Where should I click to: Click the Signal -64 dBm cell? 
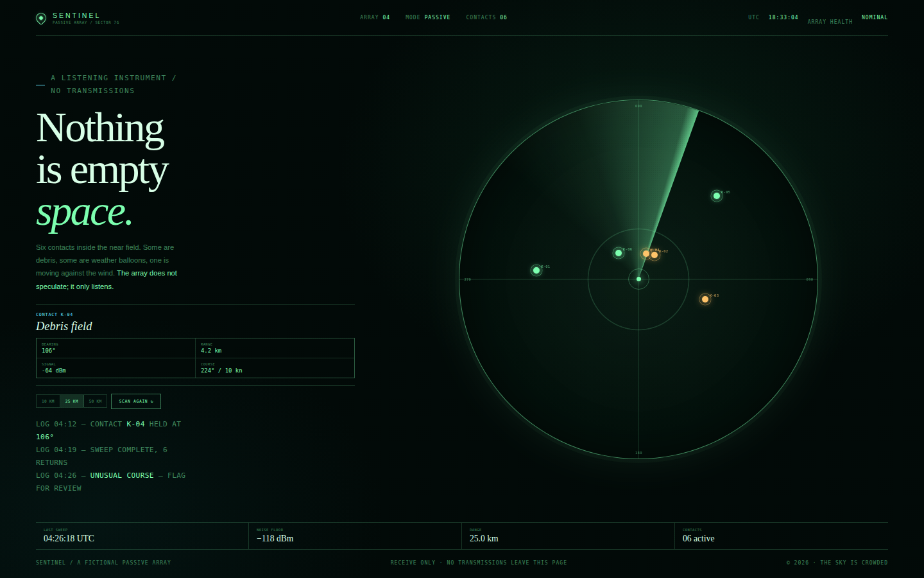(116, 368)
